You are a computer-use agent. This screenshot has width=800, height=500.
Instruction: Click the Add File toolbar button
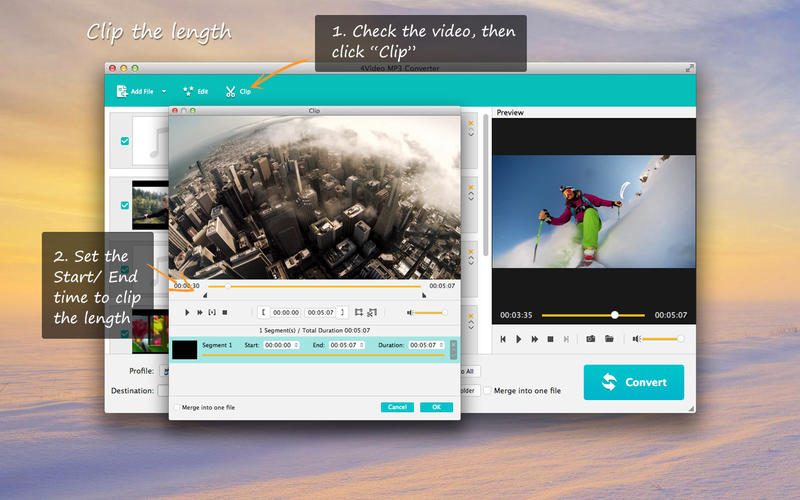tap(135, 91)
